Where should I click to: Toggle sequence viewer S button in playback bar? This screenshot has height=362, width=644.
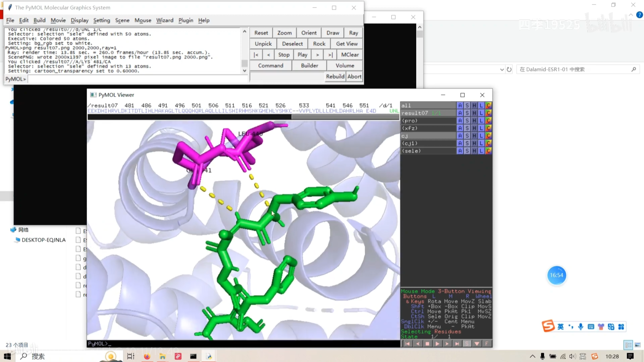tap(467, 344)
